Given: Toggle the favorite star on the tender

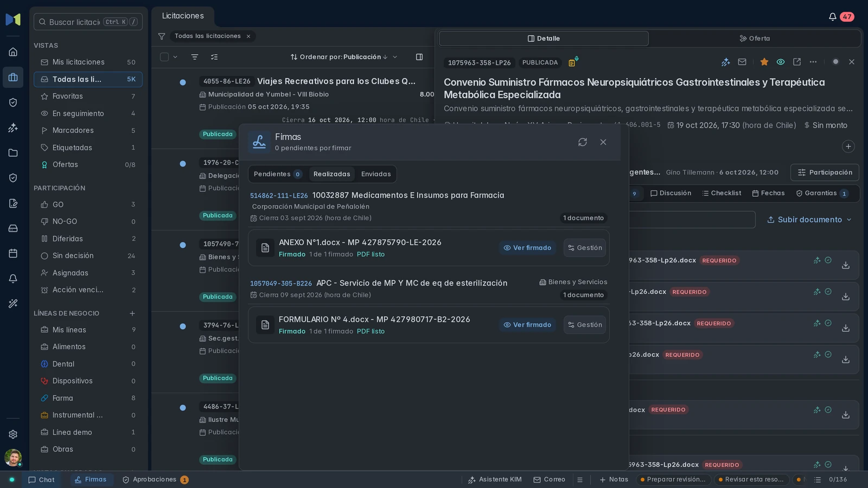Looking at the screenshot, I should (x=764, y=62).
